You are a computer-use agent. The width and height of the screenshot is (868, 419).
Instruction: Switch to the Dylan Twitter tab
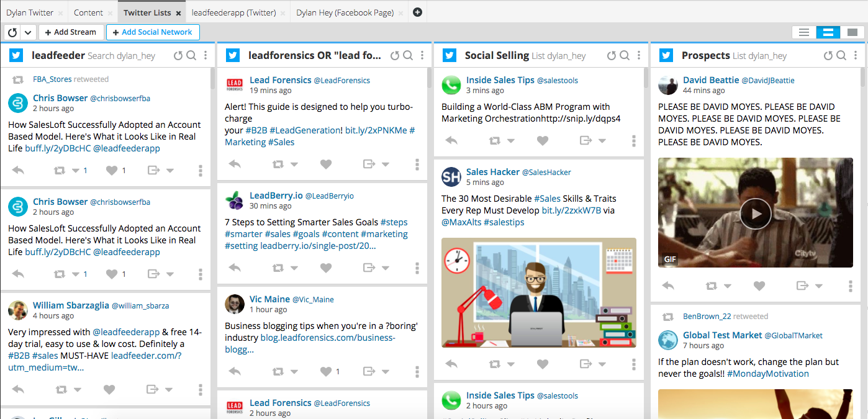pos(30,12)
